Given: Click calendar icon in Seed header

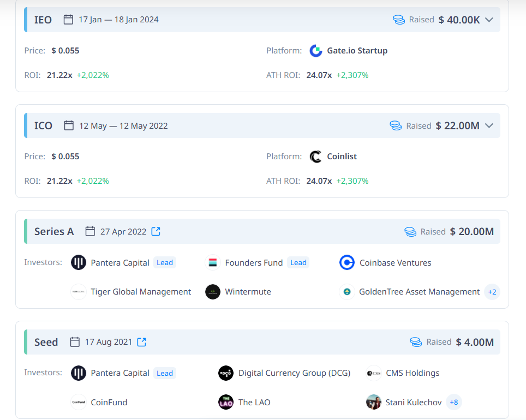Looking at the screenshot, I should pos(75,342).
